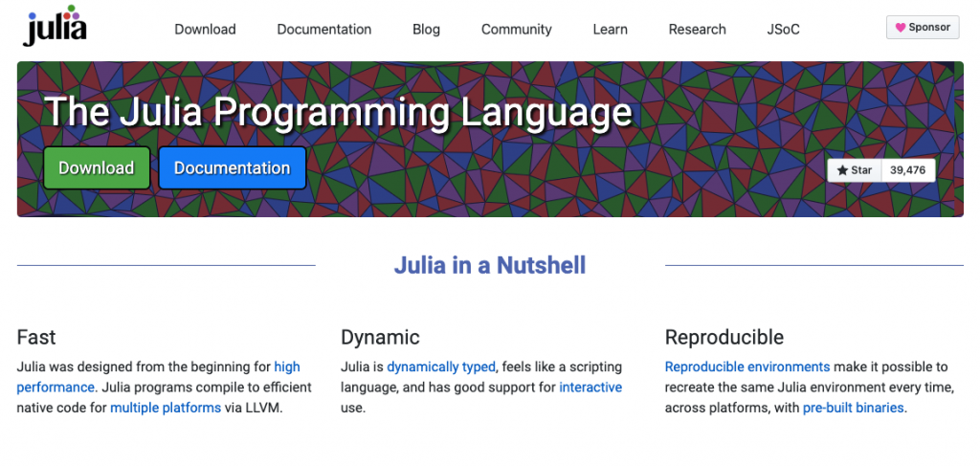The image size is (980, 466).
Task: Follow the 'interactive' link
Action: [x=590, y=388]
